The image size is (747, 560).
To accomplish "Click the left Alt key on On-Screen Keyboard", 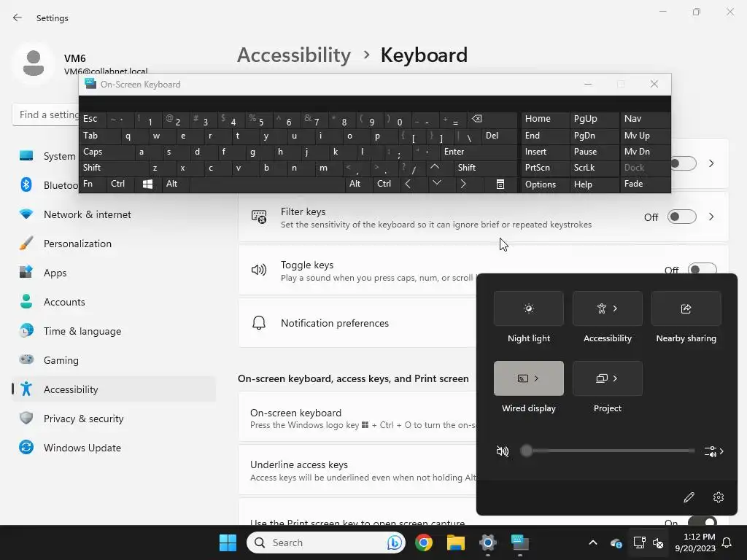I will pyautogui.click(x=175, y=184).
